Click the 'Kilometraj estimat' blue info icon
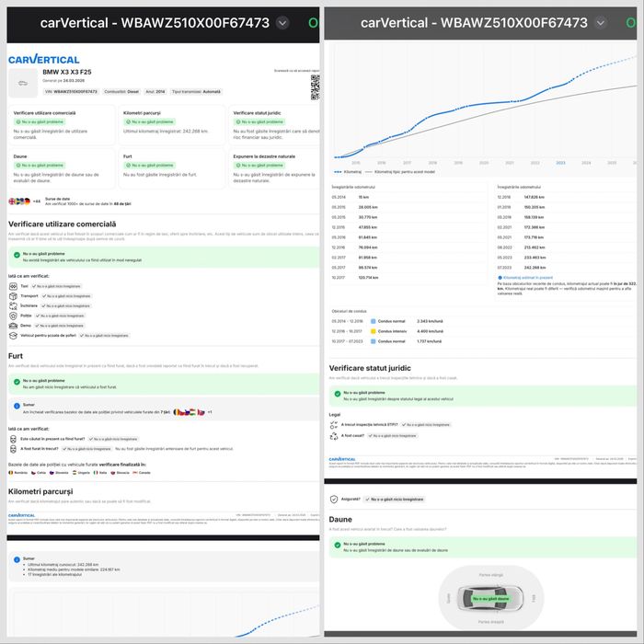The width and height of the screenshot is (644, 644). click(x=500, y=278)
